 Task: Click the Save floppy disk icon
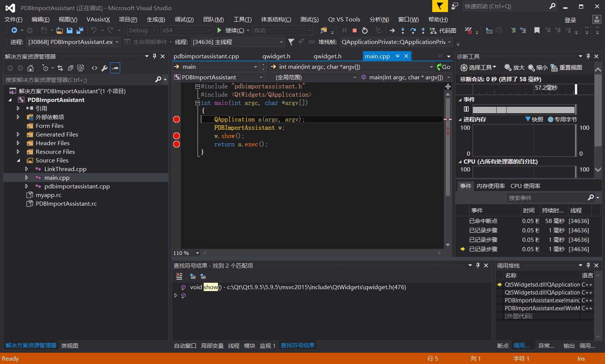click(x=69, y=30)
